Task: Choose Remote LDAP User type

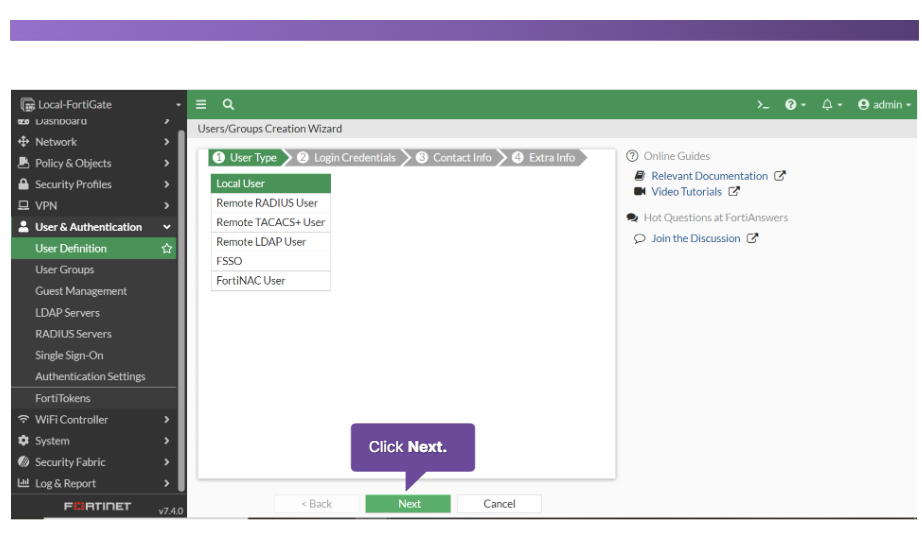Action: (x=270, y=242)
